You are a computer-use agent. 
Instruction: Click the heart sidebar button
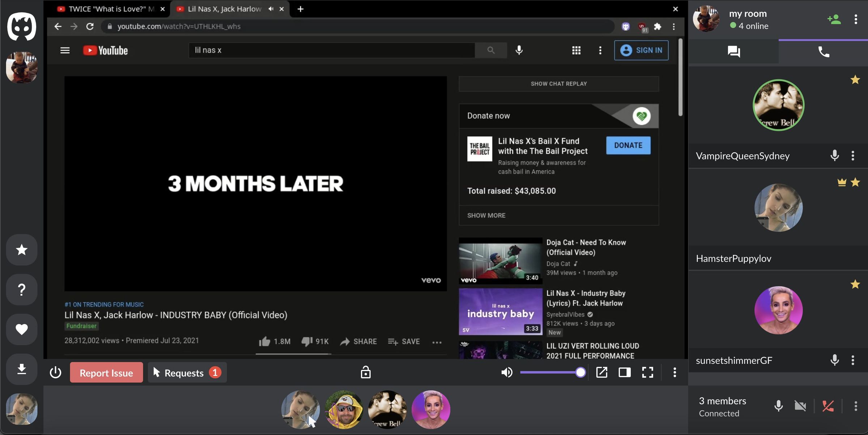22,329
